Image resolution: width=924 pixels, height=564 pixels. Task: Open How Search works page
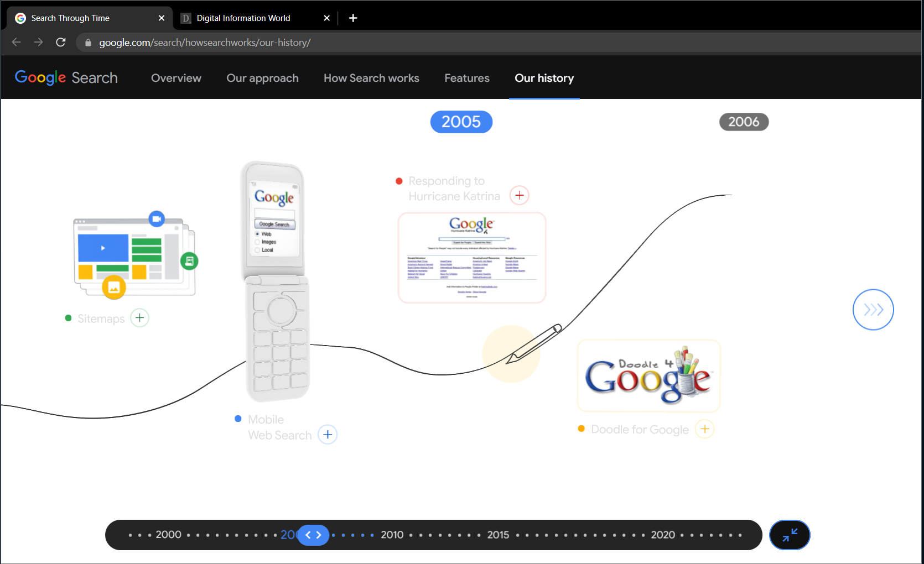click(372, 78)
